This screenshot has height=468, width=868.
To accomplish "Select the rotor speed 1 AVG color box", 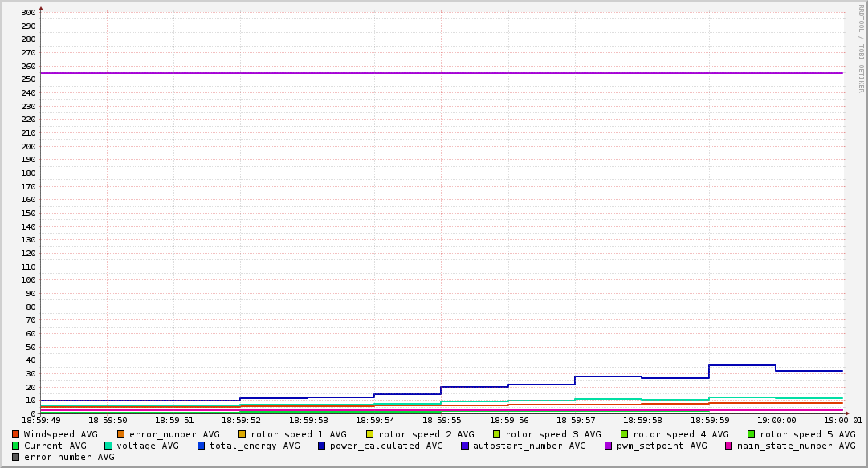I will click(242, 434).
